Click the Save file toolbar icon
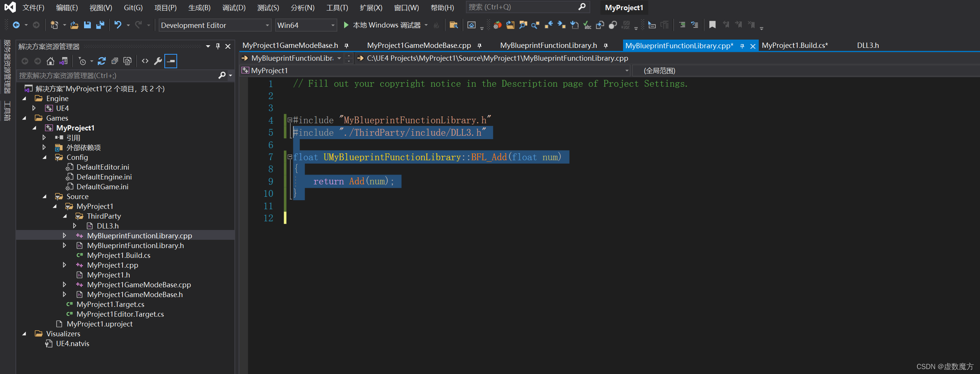The width and height of the screenshot is (980, 374). (87, 25)
